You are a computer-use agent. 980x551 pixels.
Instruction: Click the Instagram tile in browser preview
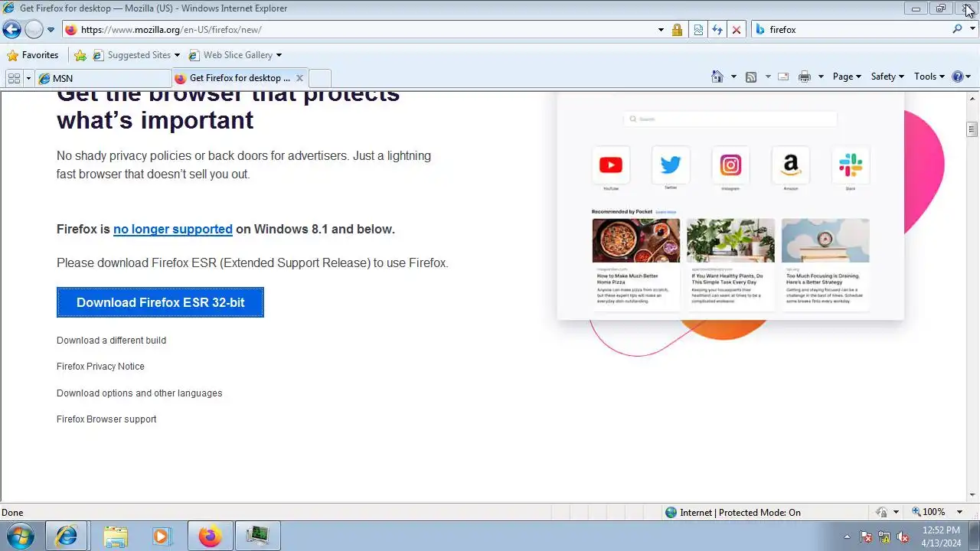pos(730,165)
